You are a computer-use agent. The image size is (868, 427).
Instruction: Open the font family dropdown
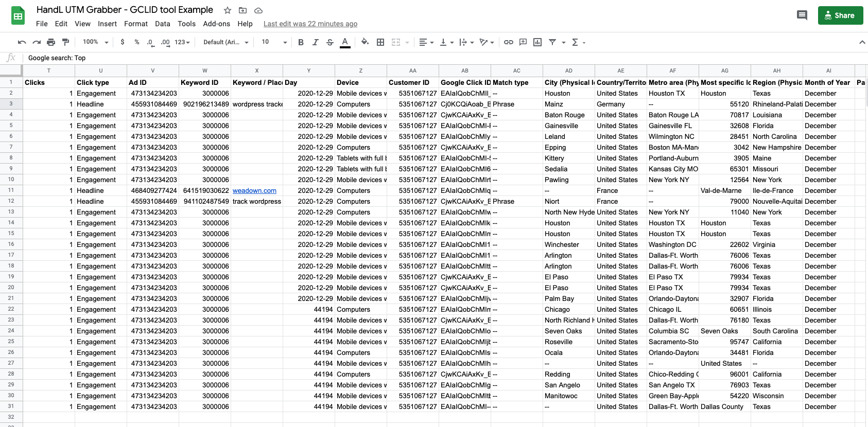pos(225,42)
